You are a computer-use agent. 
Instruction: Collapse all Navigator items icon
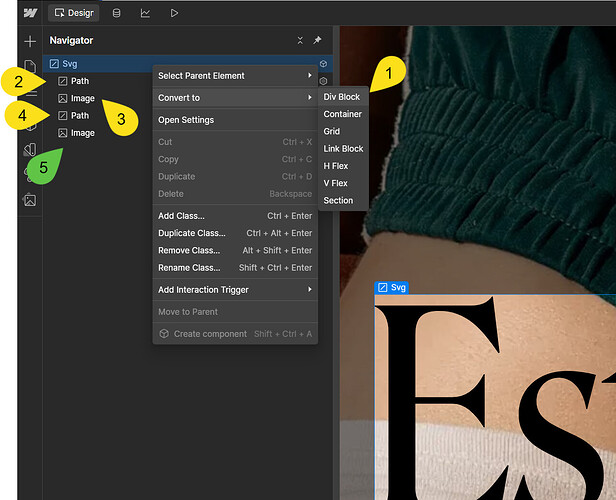tap(300, 40)
